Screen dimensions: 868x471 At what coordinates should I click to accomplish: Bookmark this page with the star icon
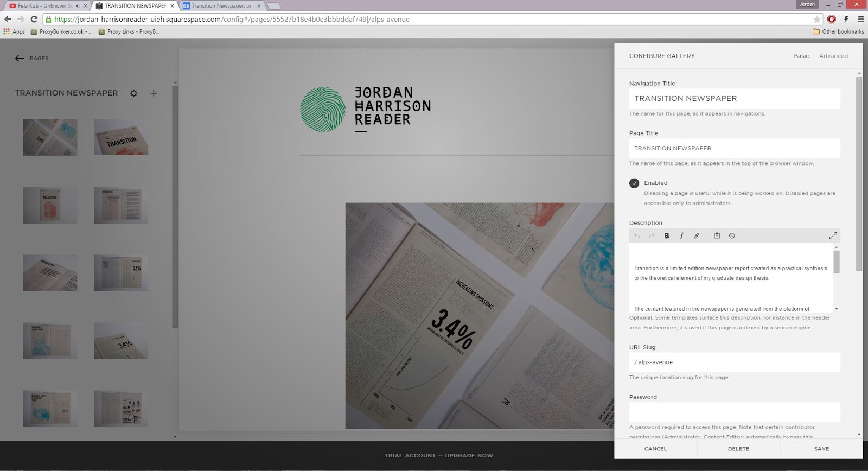(817, 19)
